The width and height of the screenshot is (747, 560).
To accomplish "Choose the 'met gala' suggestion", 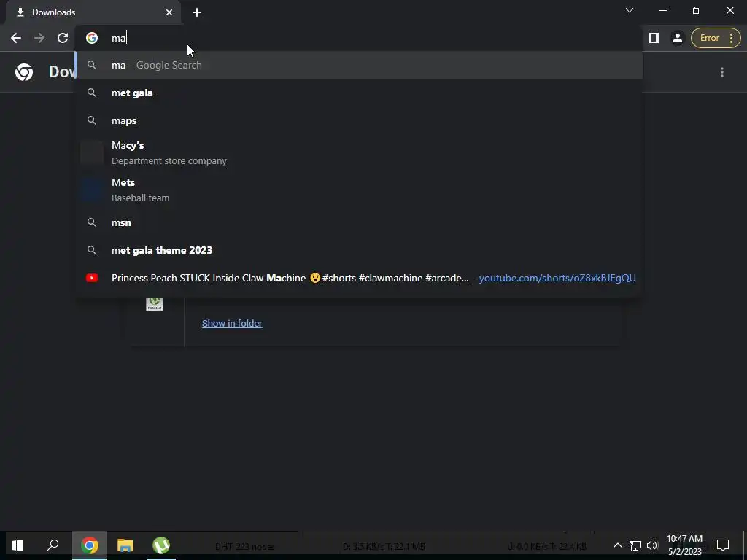I will (x=359, y=93).
